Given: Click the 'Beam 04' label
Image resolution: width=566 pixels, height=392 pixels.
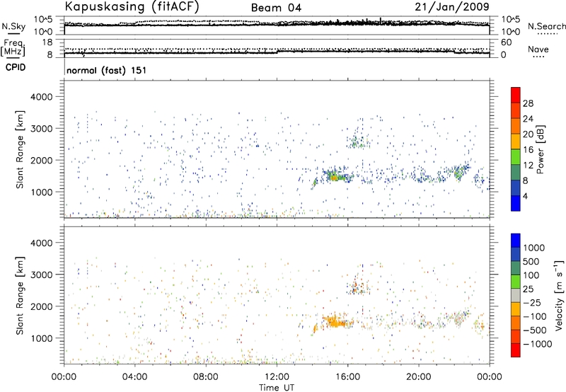Looking at the screenshot, I should pos(276,8).
